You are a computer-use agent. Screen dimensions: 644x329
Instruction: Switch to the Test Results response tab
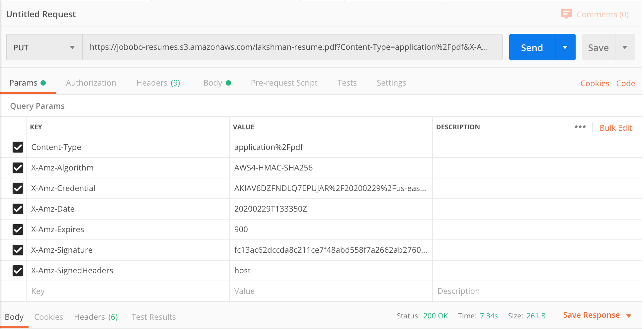click(x=153, y=317)
